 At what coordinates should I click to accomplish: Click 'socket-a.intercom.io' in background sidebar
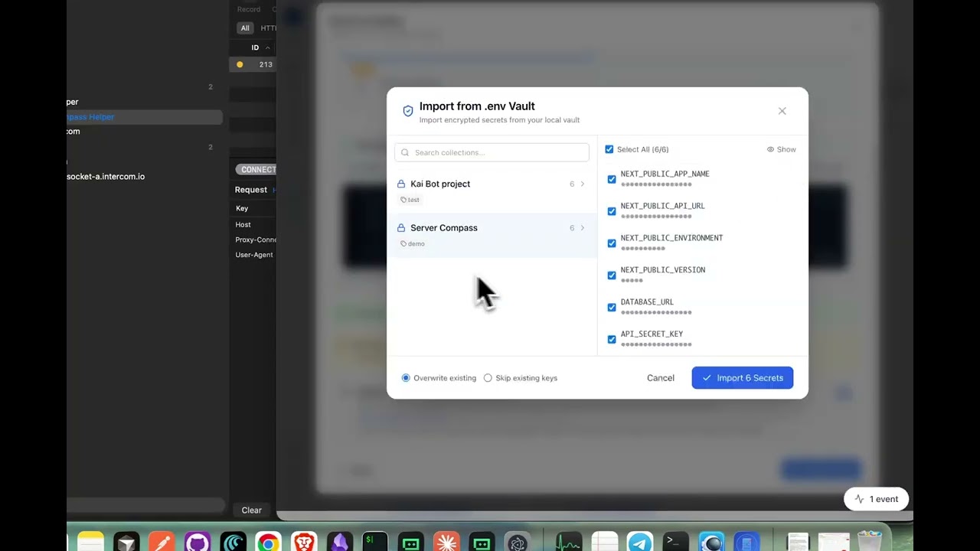(106, 177)
